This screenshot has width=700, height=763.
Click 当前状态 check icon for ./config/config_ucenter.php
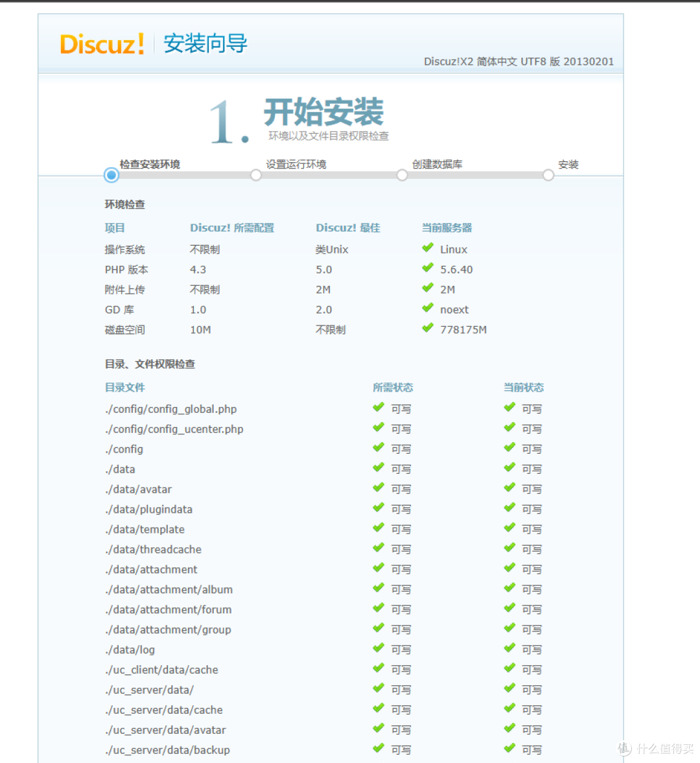(x=509, y=428)
